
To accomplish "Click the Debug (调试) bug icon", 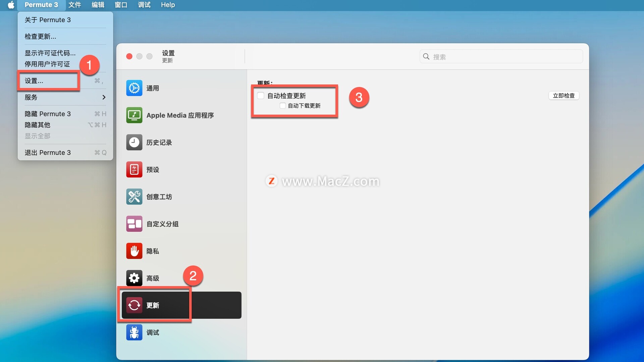I will coord(134,333).
